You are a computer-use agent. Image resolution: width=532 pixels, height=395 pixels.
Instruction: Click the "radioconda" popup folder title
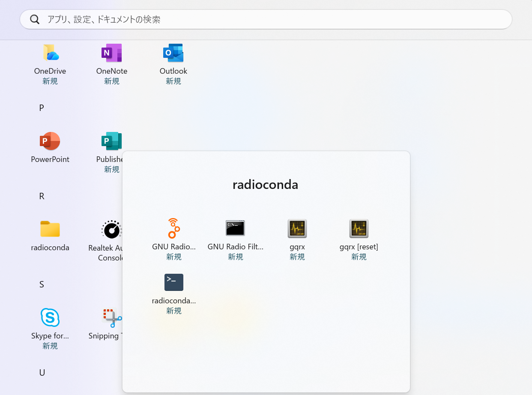[265, 185]
